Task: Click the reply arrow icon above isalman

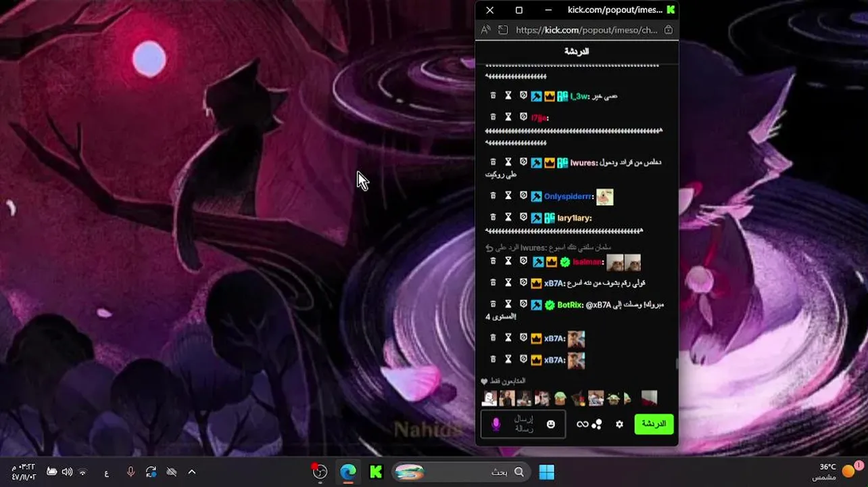Action: pyautogui.click(x=489, y=248)
